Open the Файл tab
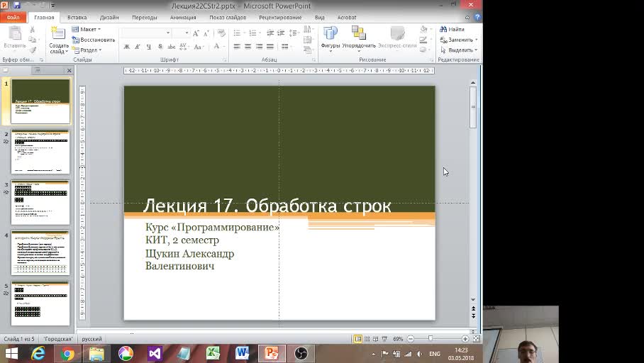The image size is (644, 363). point(13,18)
